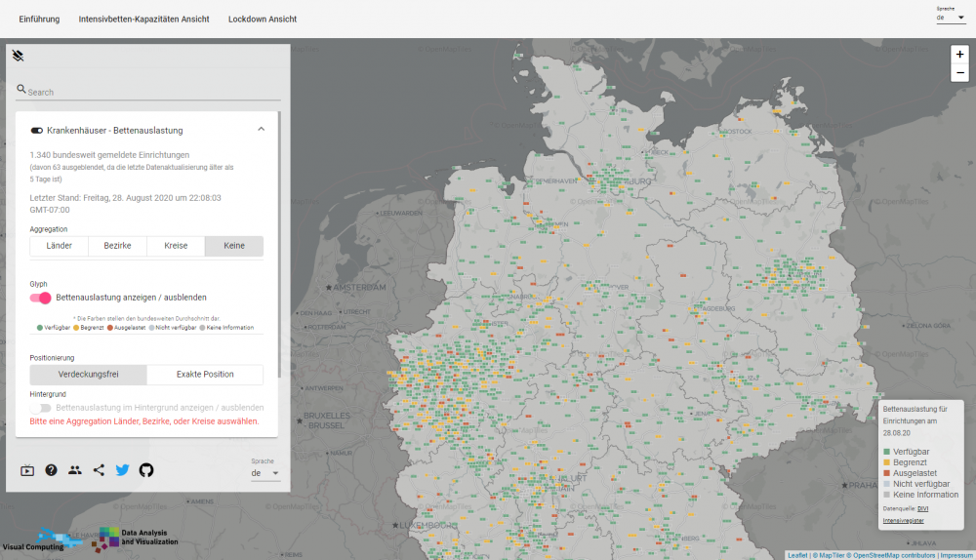This screenshot has width=976, height=560.
Task: Toggle the Krankenhäuser - Bettenauslastung layer switch
Action: point(37,130)
